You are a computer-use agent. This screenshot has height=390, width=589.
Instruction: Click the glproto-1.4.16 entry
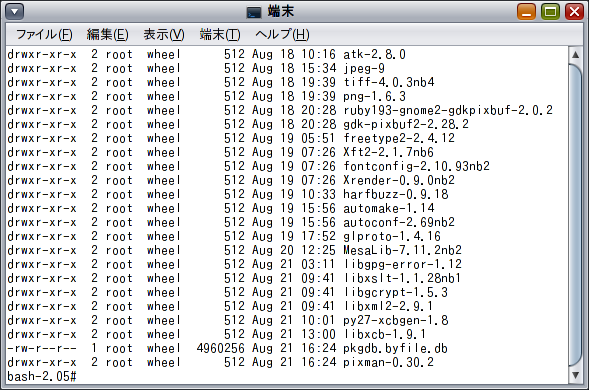pyautogui.click(x=392, y=237)
